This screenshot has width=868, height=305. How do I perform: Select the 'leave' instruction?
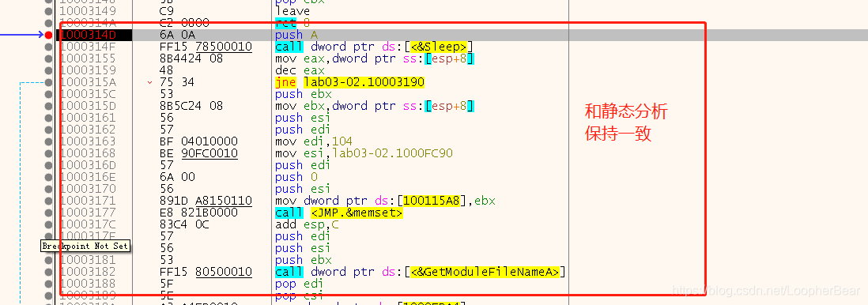tap(292, 11)
